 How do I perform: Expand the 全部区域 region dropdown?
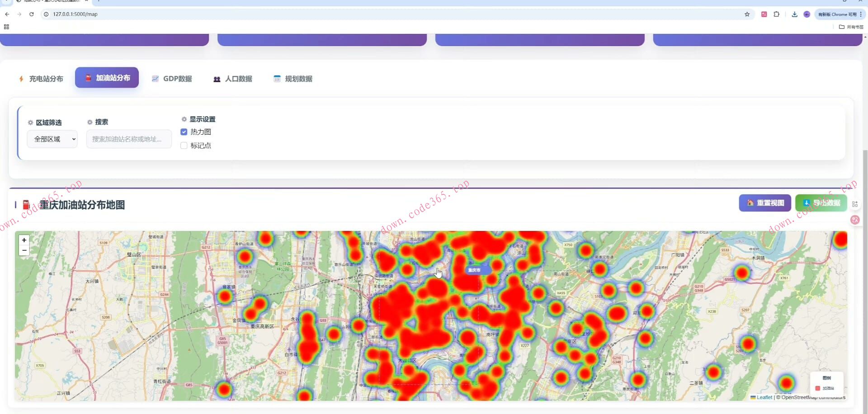[52, 139]
